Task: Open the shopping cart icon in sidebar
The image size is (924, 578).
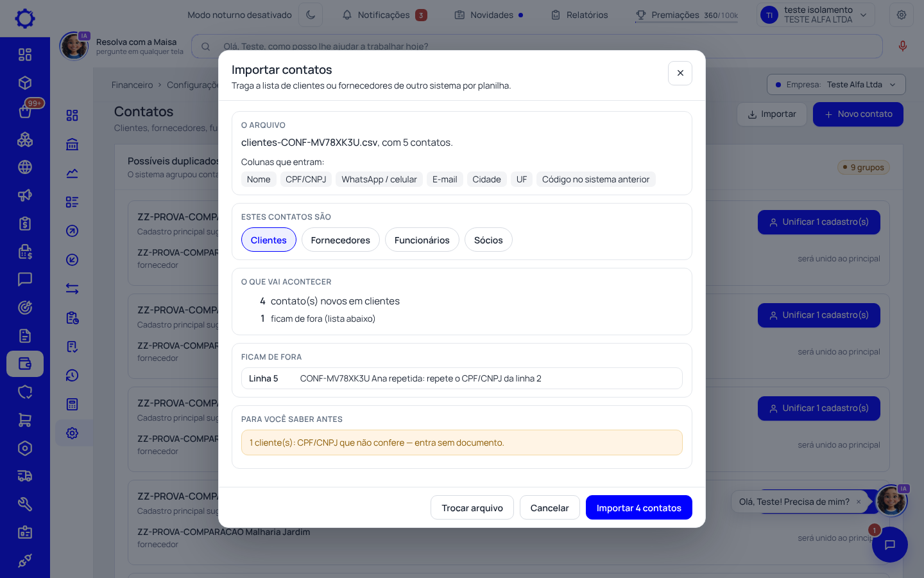Action: tap(25, 420)
